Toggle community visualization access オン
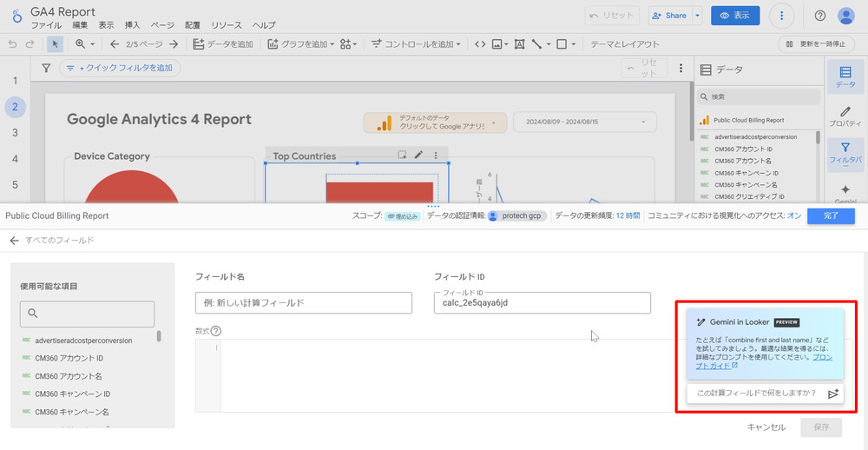 point(793,215)
